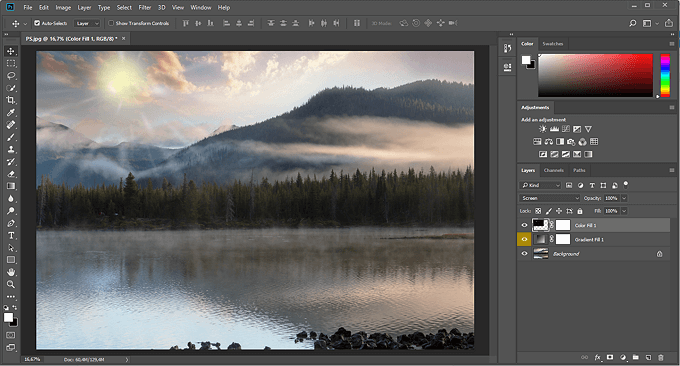Expand the Fill slider arrow

[x=624, y=211]
